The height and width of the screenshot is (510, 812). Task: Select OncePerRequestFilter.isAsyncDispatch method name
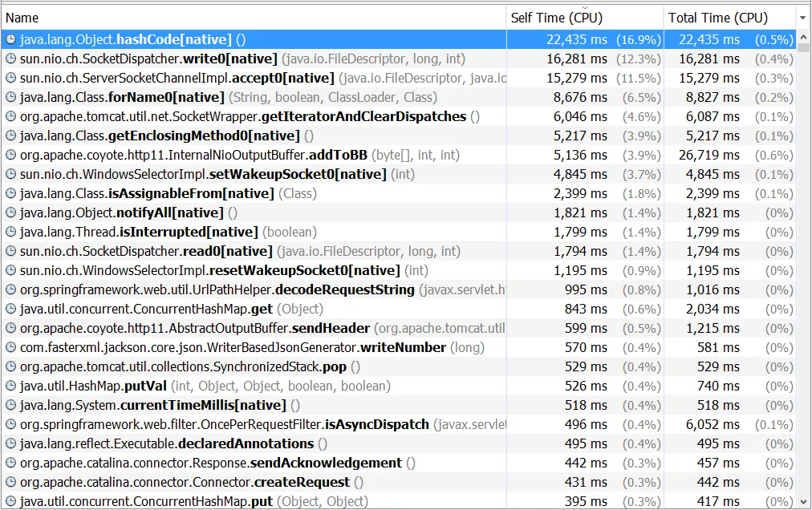pos(224,424)
